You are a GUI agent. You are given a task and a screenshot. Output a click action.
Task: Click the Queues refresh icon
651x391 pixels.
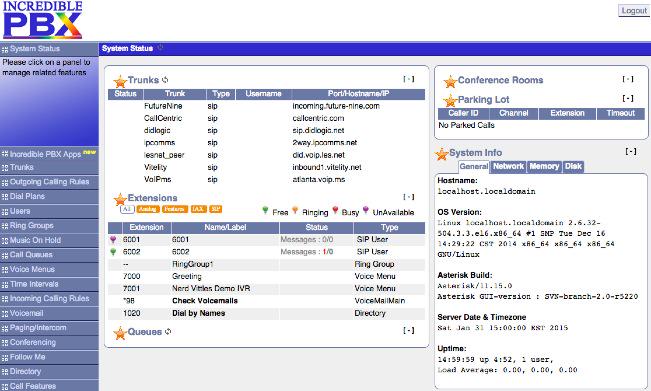(x=168, y=331)
